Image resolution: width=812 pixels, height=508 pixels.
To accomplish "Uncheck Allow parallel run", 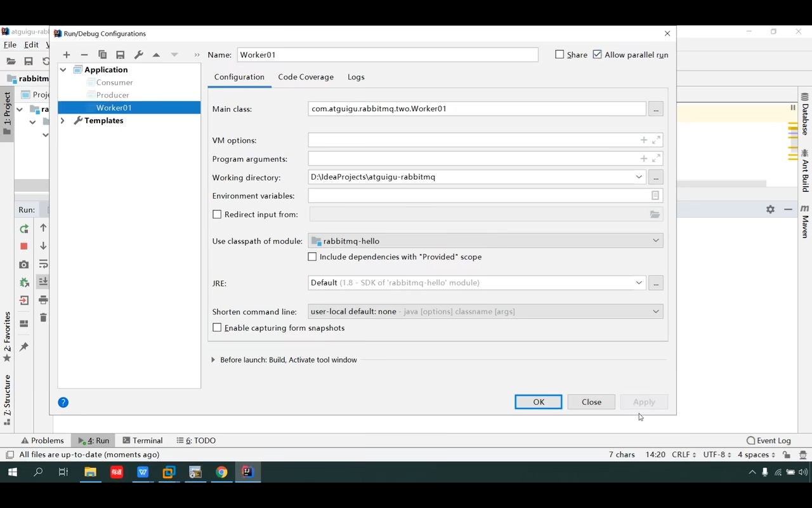I will [x=597, y=55].
